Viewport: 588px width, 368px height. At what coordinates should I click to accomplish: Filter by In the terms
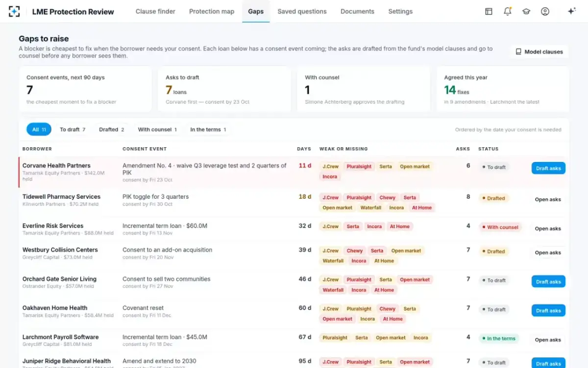(x=208, y=130)
